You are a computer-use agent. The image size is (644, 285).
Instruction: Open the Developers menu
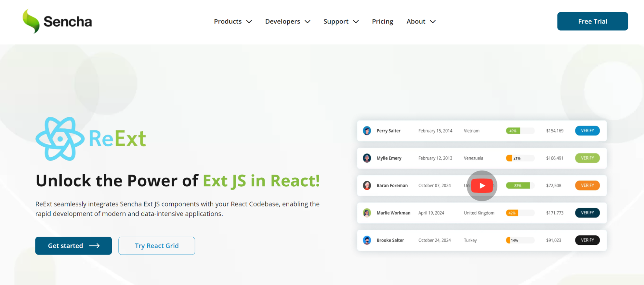click(288, 22)
